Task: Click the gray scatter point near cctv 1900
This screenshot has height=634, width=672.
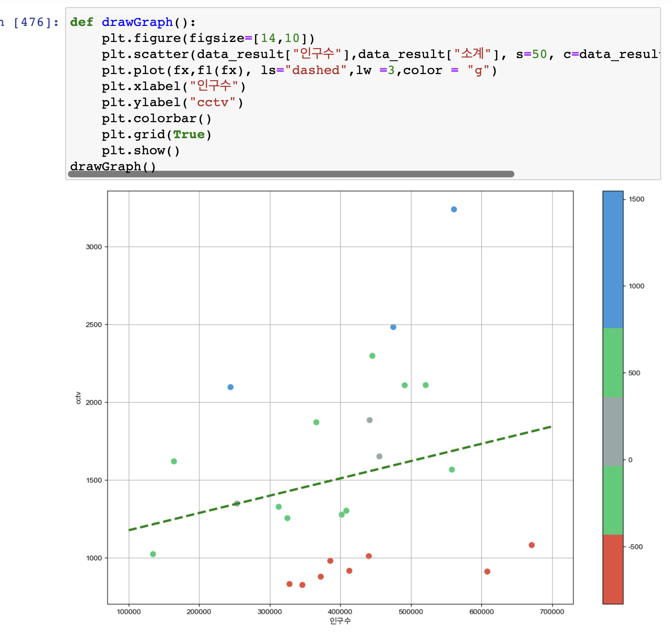Action: pos(370,420)
